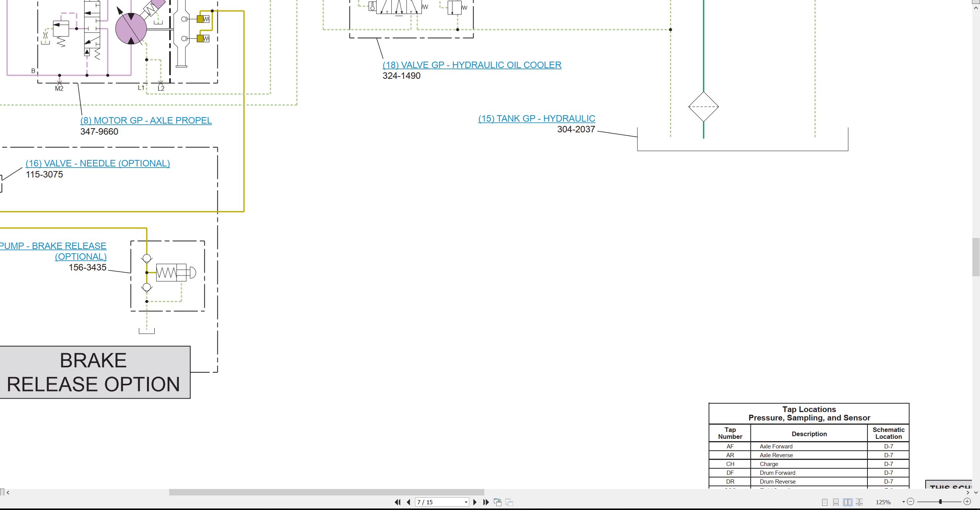Click the AR tap number cell
The width and height of the screenshot is (980, 510).
(x=730, y=455)
